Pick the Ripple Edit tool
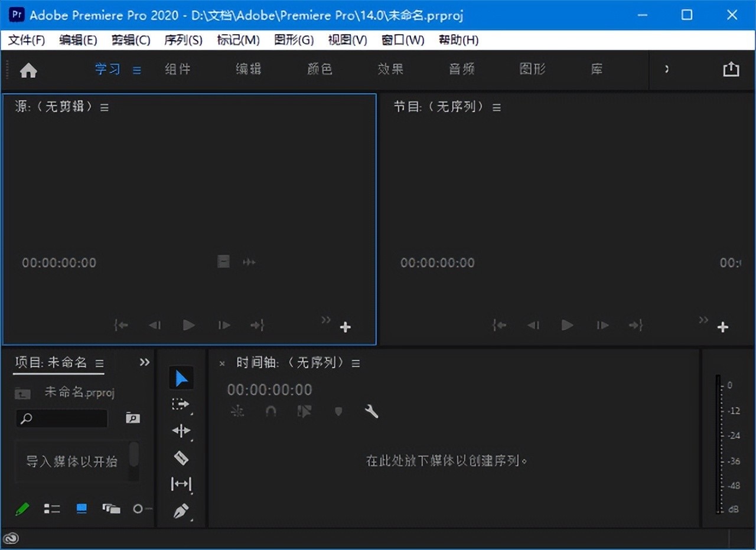This screenshot has width=756, height=550. point(181,431)
